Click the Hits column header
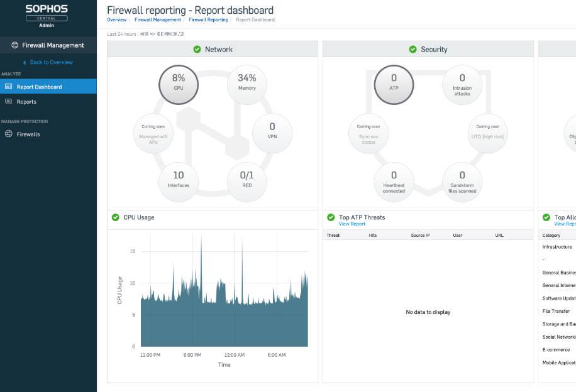This screenshot has height=392, width=576. coord(373,236)
